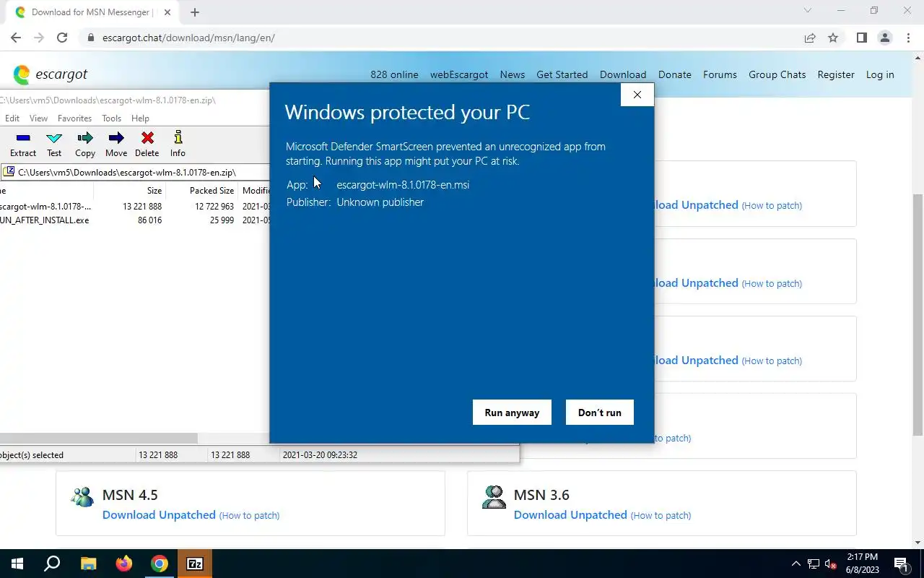This screenshot has height=578, width=924.
Task: Click MSN 3.6 Download Unpatched link
Action: click(x=570, y=514)
